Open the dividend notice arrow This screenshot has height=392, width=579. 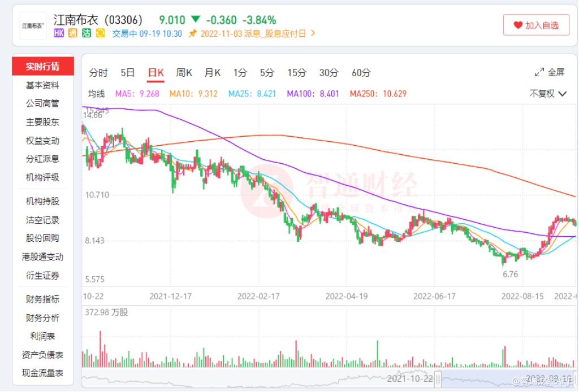pyautogui.click(x=313, y=33)
